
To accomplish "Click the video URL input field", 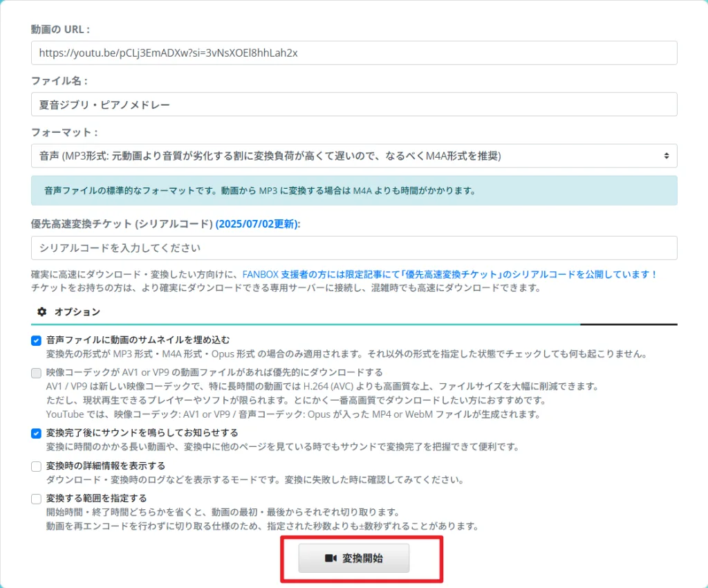I will (354, 53).
